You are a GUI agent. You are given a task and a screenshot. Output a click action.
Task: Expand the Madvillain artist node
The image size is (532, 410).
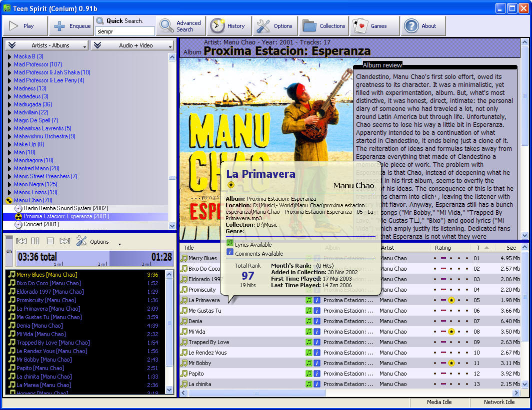point(9,112)
